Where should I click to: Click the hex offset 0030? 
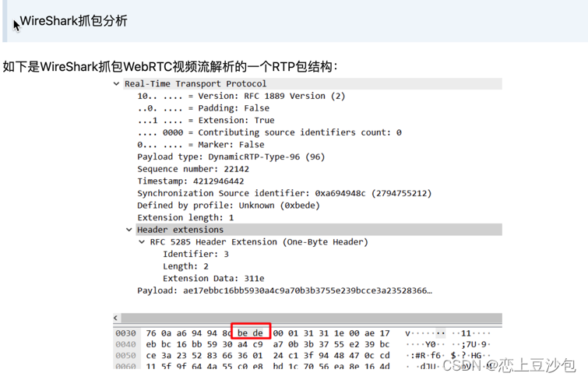tap(125, 333)
